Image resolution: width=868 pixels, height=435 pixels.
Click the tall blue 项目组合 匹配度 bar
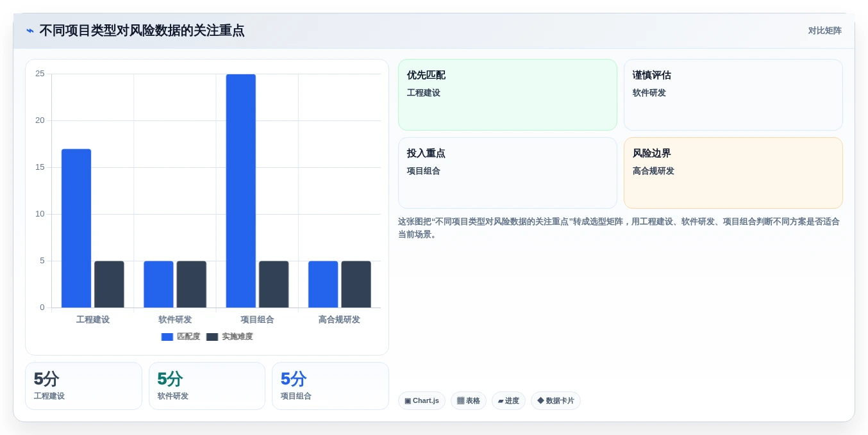(240, 191)
